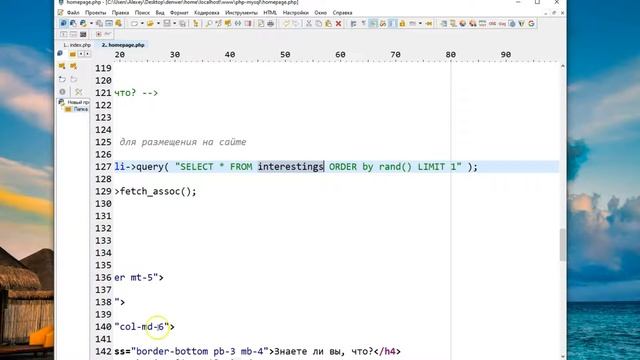The image size is (640, 360).
Task: Click the dark terminal icon in second toolbar row
Action: click(x=83, y=34)
